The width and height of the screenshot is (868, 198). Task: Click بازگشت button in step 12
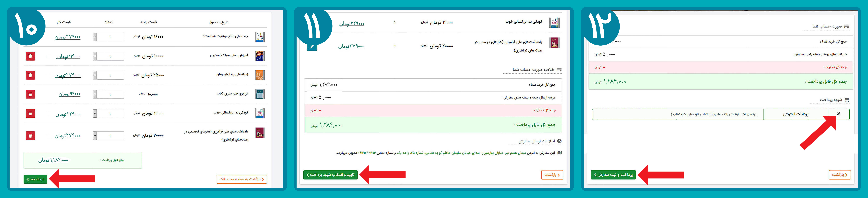point(840,175)
